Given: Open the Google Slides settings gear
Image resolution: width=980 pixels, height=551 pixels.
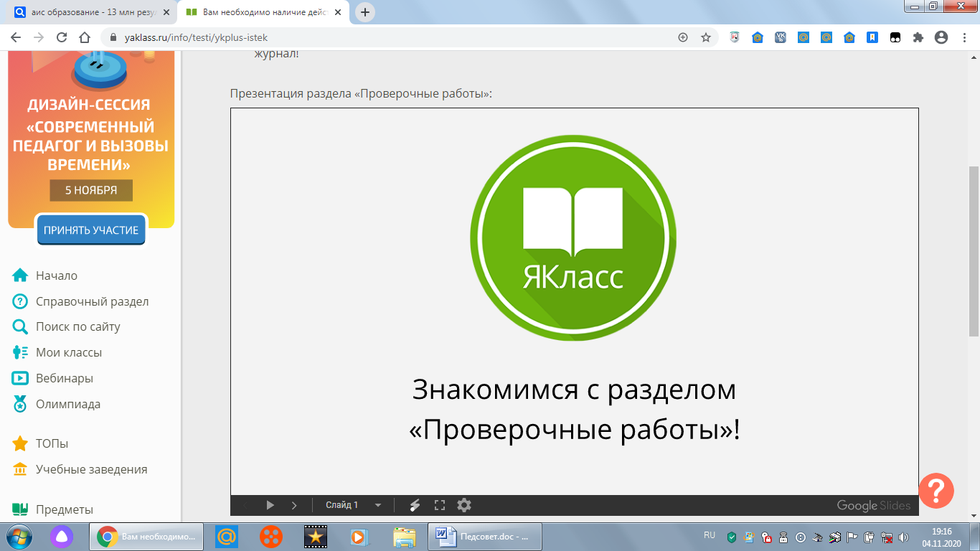Looking at the screenshot, I should coord(464,505).
